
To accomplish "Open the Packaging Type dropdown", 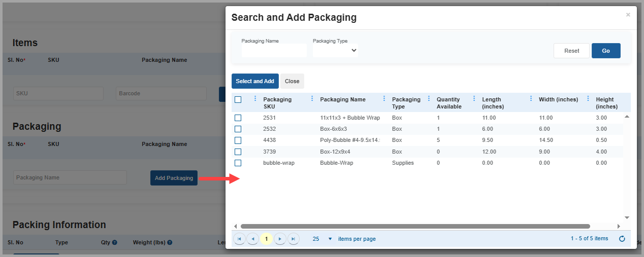I will tap(335, 50).
